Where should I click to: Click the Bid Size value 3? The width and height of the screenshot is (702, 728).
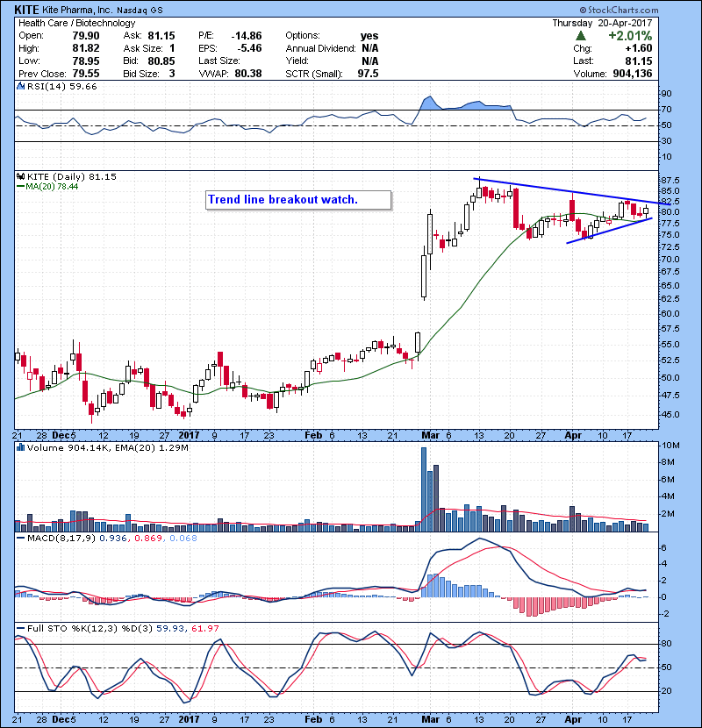[x=172, y=74]
